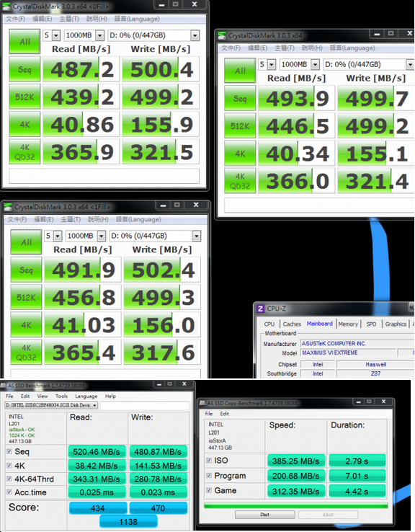Screen dimensions: 415x532
Task: Click the total score 1138 in AS SSD Benchmark
Action: pyautogui.click(x=128, y=522)
